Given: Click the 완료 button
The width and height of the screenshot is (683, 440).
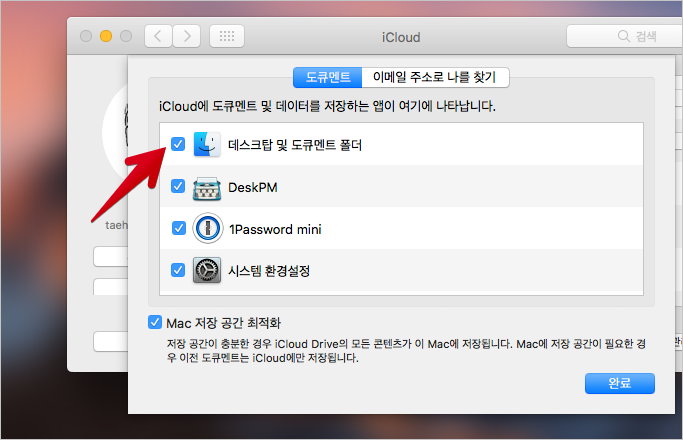Looking at the screenshot, I should 619,383.
